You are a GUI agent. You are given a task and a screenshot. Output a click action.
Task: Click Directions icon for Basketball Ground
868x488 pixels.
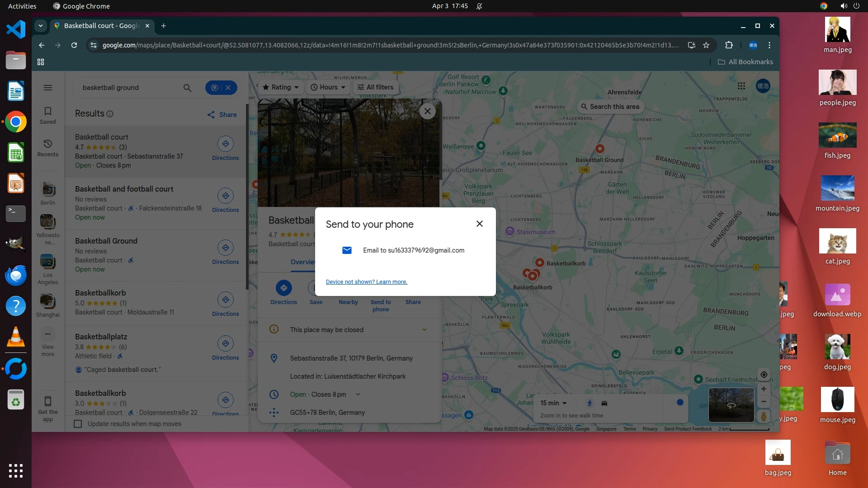coord(225,248)
